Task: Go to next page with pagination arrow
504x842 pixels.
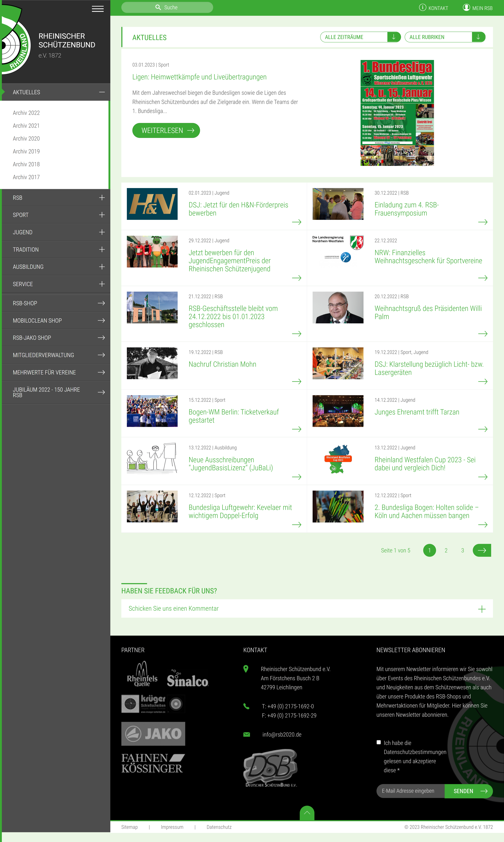Action: 482,550
